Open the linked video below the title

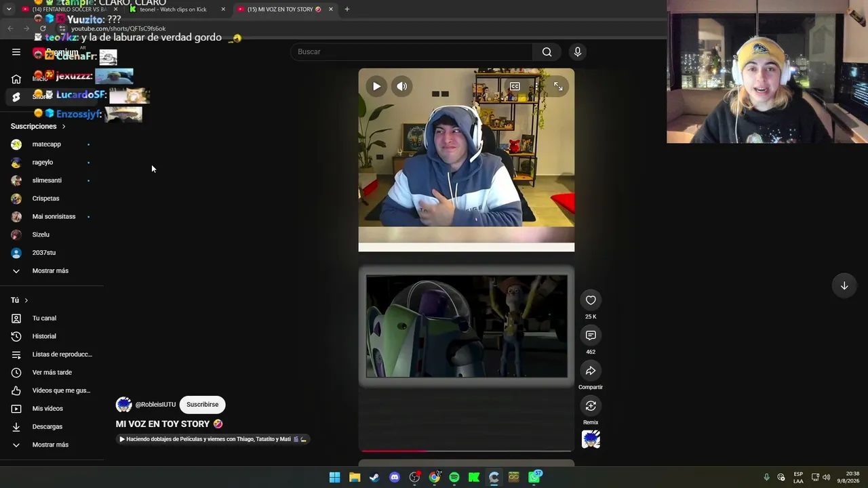pos(213,439)
